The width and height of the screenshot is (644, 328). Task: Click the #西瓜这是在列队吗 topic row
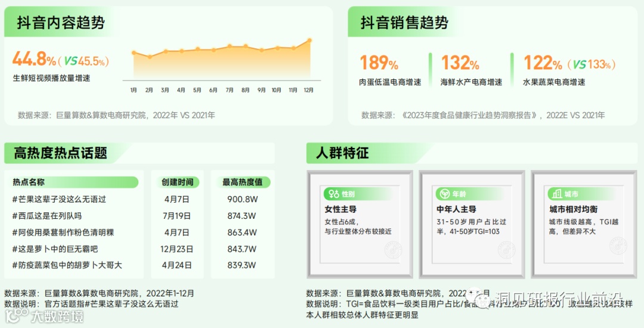coord(47,216)
